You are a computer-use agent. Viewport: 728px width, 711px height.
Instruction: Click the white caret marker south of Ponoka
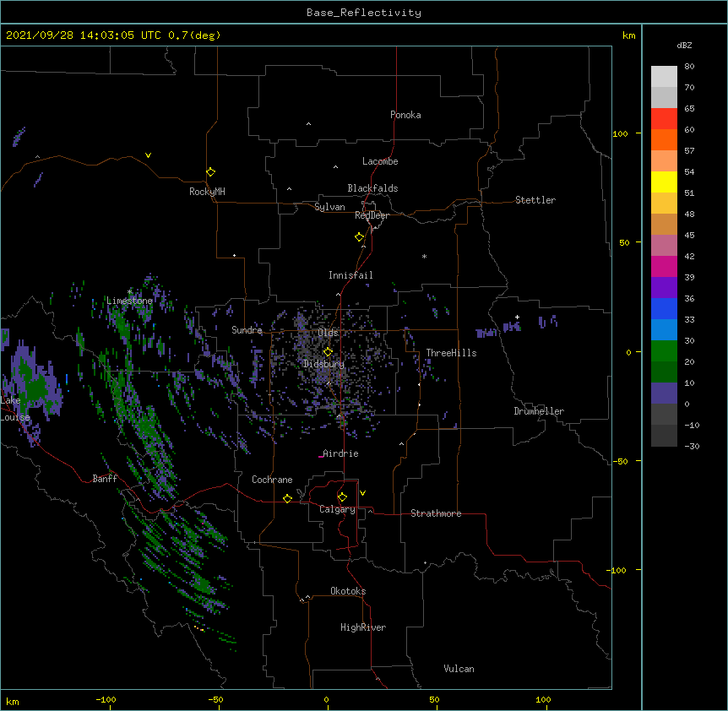coord(308,124)
